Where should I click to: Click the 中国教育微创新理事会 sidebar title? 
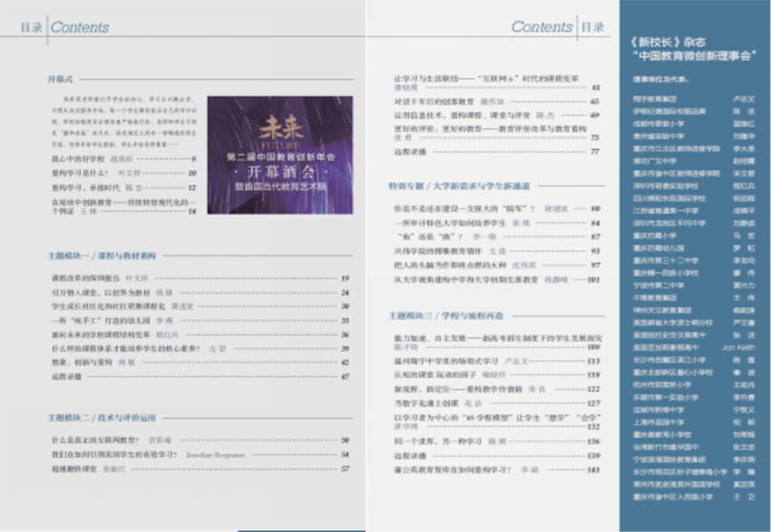[x=693, y=55]
